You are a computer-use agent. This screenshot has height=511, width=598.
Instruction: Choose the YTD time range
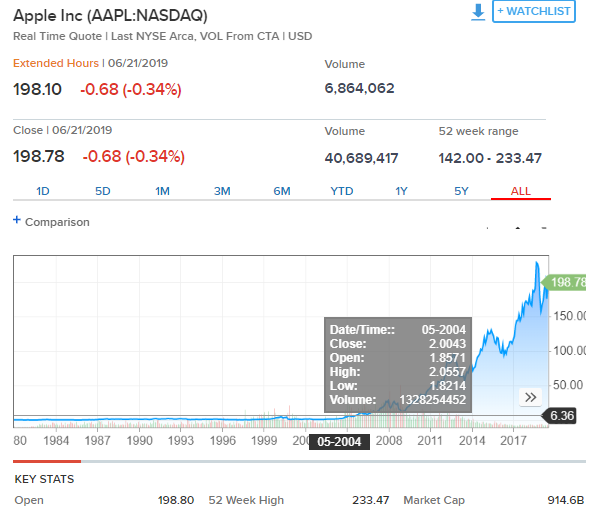coord(342,191)
